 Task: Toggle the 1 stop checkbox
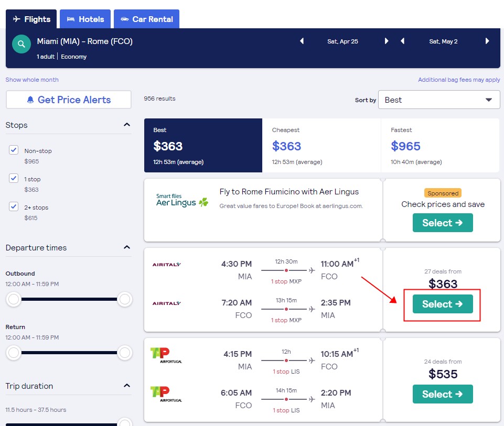point(14,178)
